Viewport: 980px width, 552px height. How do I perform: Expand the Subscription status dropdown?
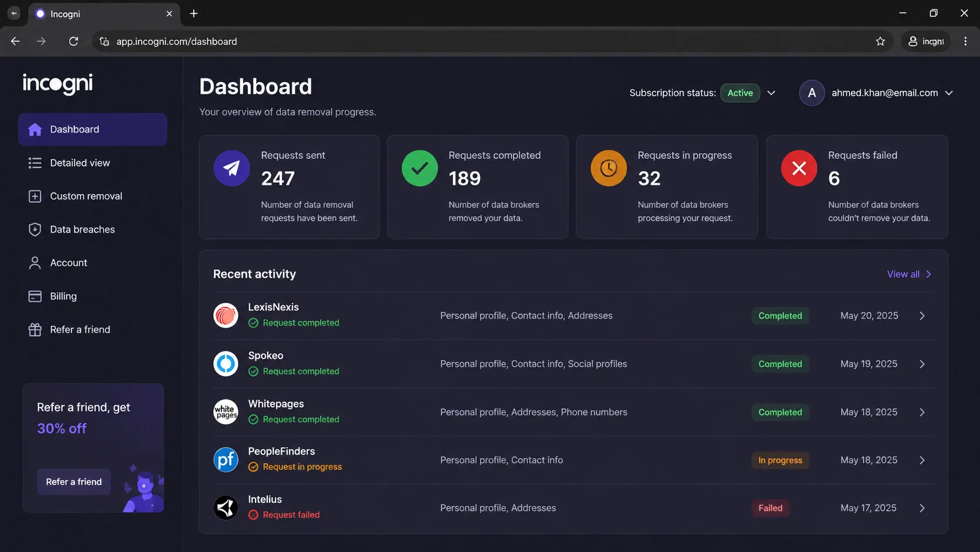771,93
